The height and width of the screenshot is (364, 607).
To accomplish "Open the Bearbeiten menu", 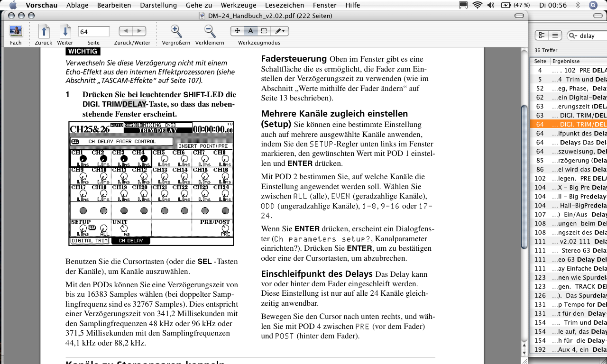I will [x=114, y=5].
